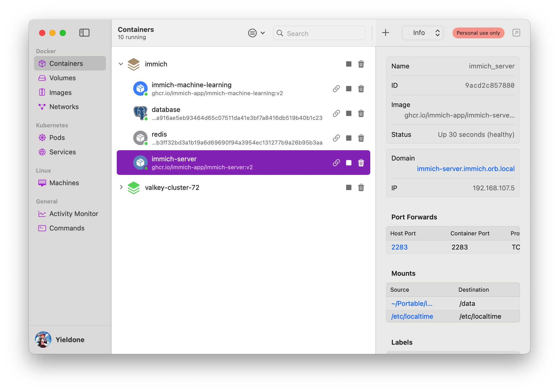
Task: Open link for database container
Action: [336, 113]
